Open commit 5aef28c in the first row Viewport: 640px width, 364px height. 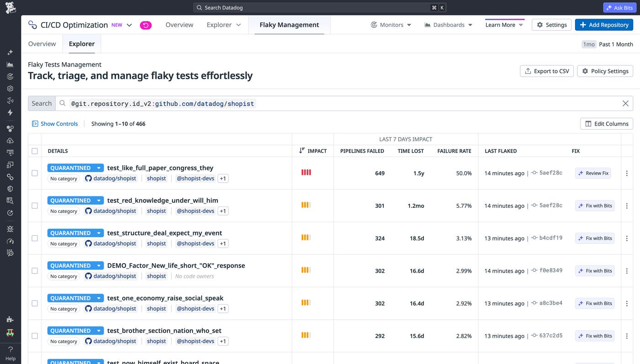coord(547,173)
